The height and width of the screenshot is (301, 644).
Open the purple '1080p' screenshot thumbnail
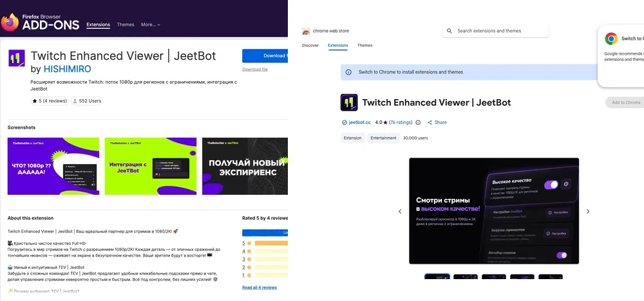click(x=53, y=166)
